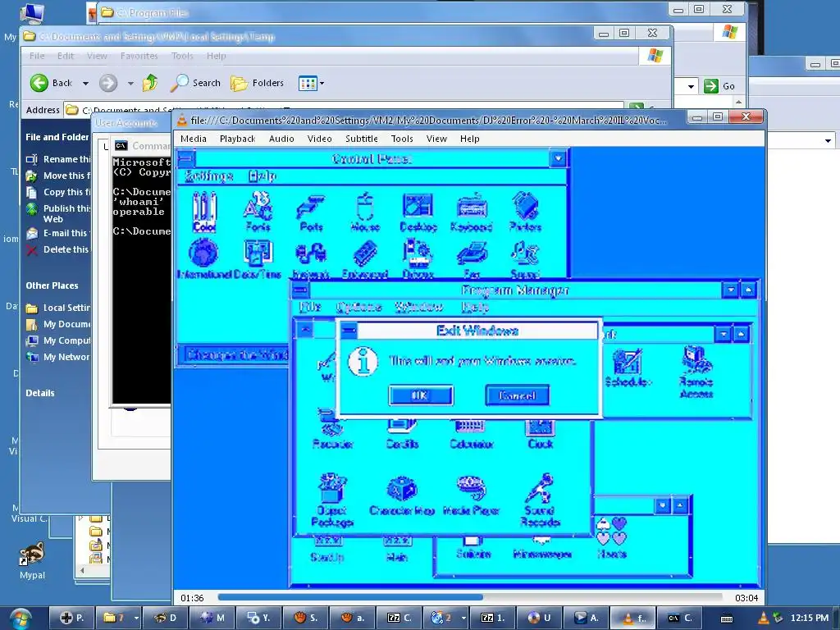Open VLC's View menu

[x=436, y=139]
